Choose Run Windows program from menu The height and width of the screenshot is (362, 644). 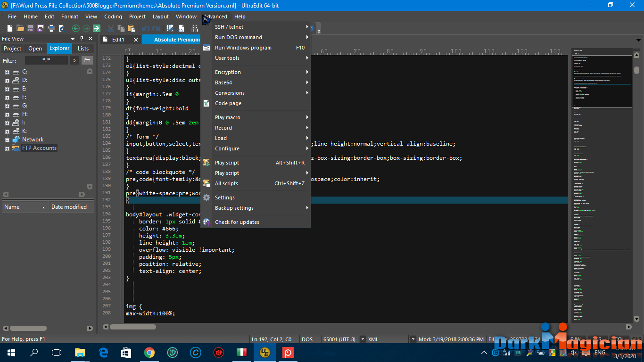(x=256, y=48)
